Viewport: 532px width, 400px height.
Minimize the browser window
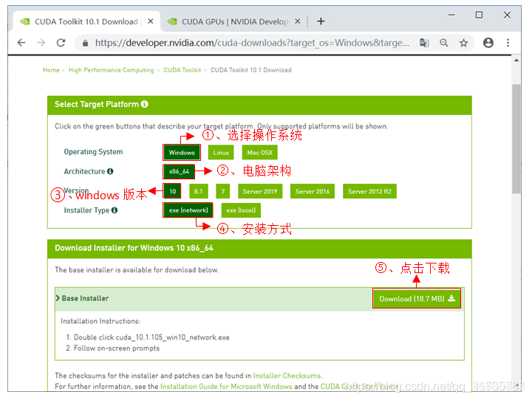tap(451, 15)
